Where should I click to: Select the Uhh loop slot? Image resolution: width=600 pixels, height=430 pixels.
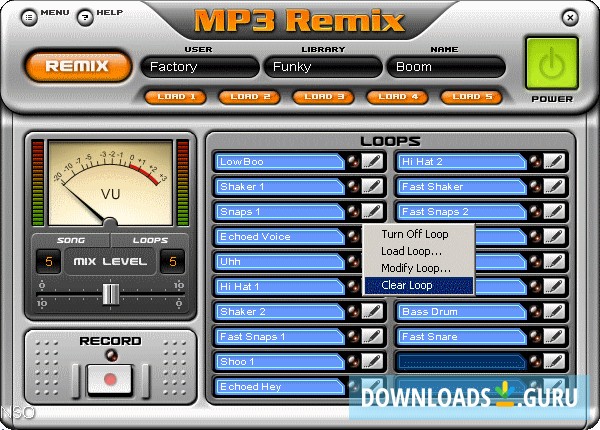tap(280, 262)
